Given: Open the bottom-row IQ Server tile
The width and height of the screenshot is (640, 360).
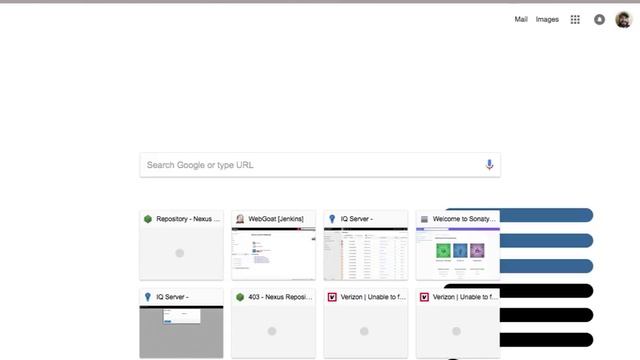Looking at the screenshot, I should point(181,323).
